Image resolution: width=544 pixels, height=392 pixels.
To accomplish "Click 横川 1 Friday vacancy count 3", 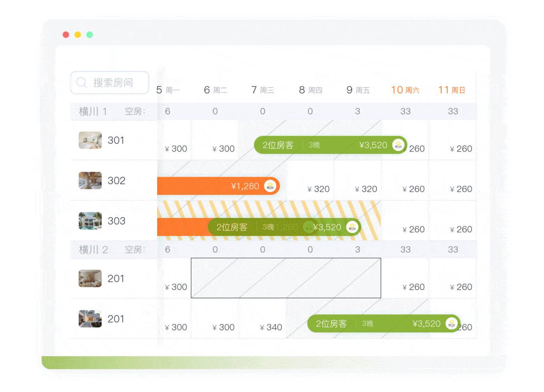I will coord(358,112).
